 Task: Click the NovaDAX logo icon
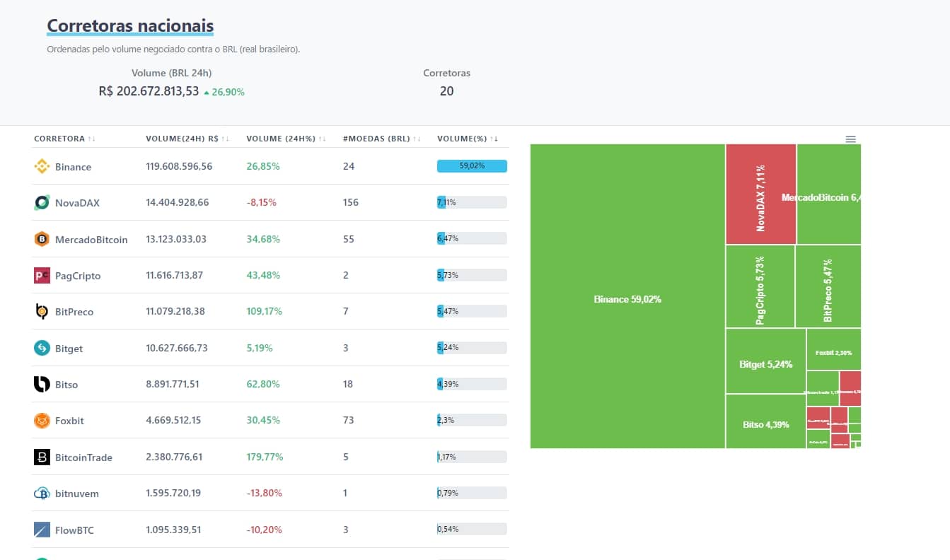click(x=42, y=203)
